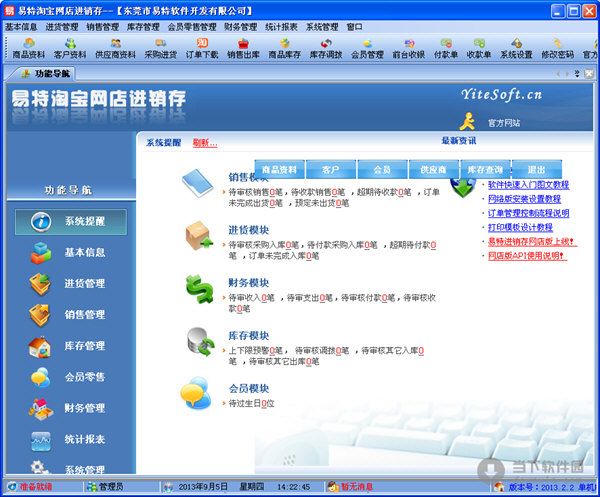Open 商品库存 toolbar icon
Screen dimensions: 600x497
tap(284, 49)
